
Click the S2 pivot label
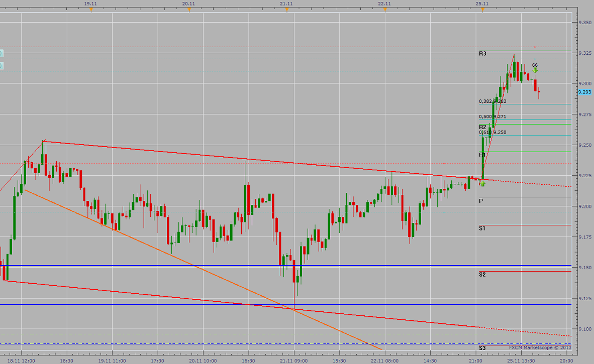click(482, 275)
